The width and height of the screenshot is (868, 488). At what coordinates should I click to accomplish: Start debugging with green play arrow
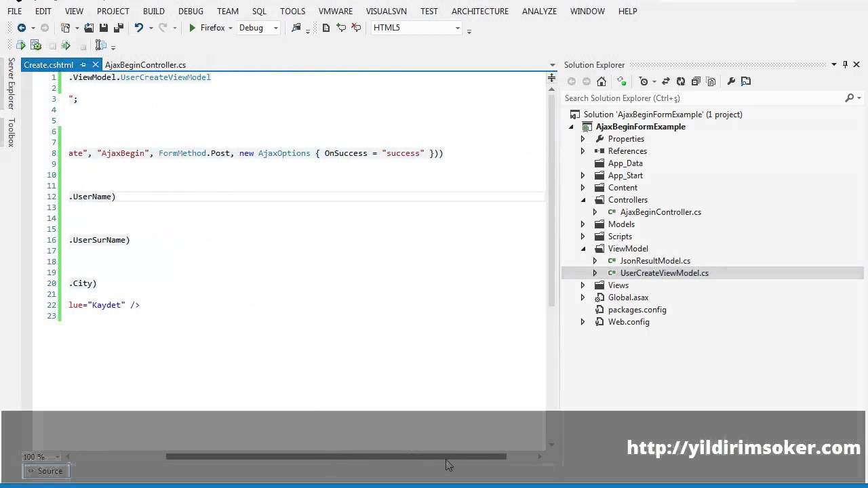coord(193,28)
